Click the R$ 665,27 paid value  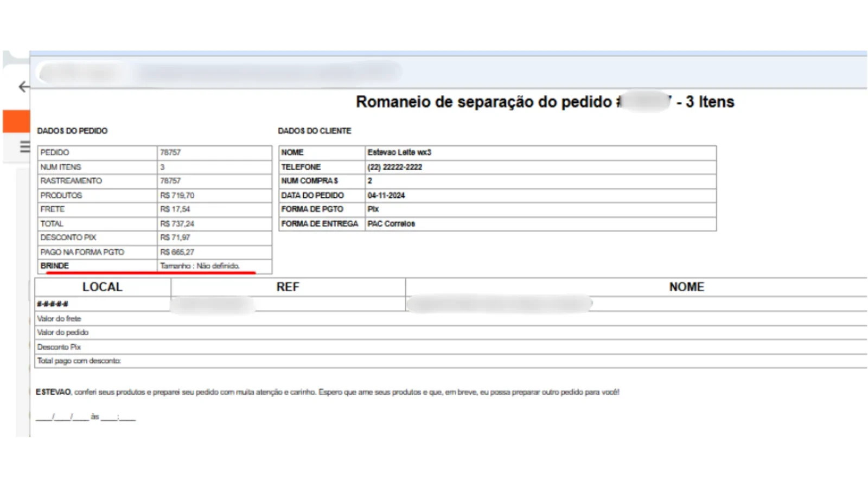tap(177, 252)
